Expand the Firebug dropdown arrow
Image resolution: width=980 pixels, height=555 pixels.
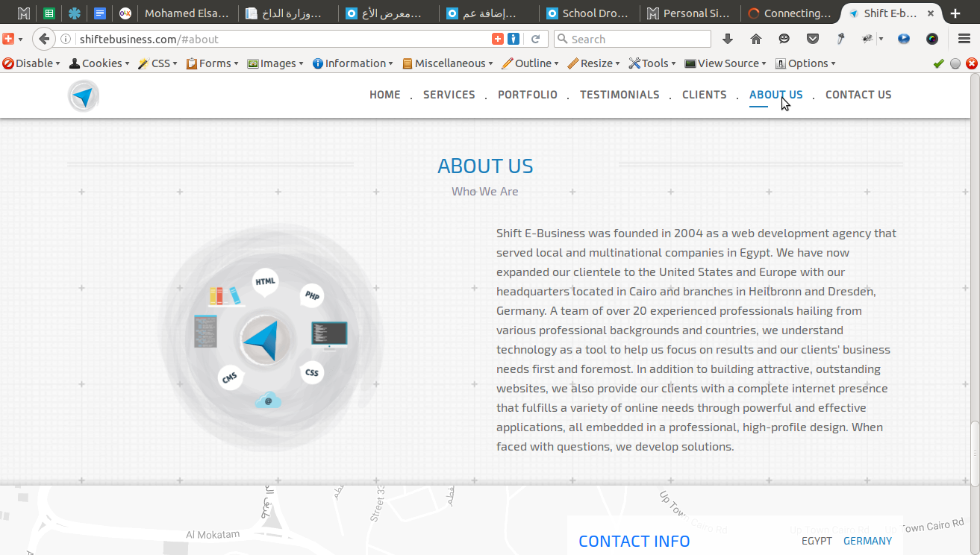click(x=881, y=39)
